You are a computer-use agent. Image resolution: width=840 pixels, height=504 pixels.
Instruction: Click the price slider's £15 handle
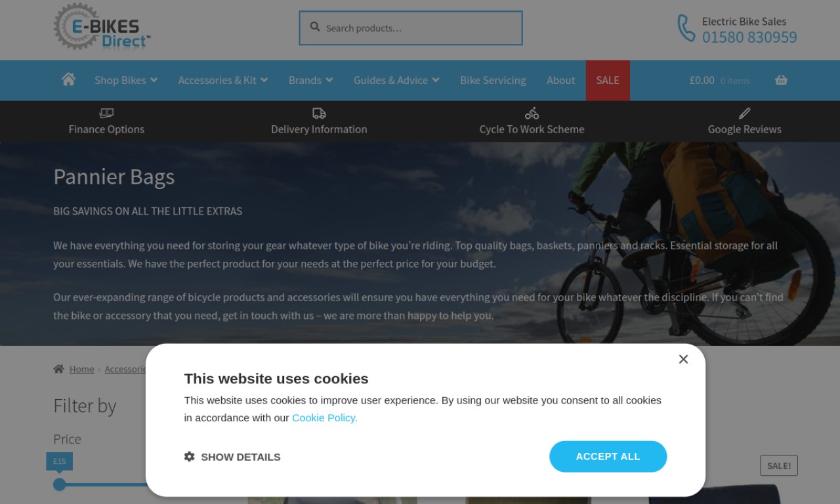tap(60, 484)
